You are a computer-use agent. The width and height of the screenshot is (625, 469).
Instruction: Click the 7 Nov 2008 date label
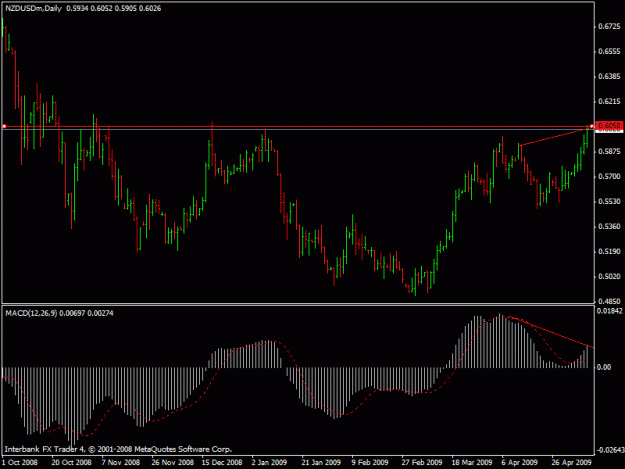(121, 462)
